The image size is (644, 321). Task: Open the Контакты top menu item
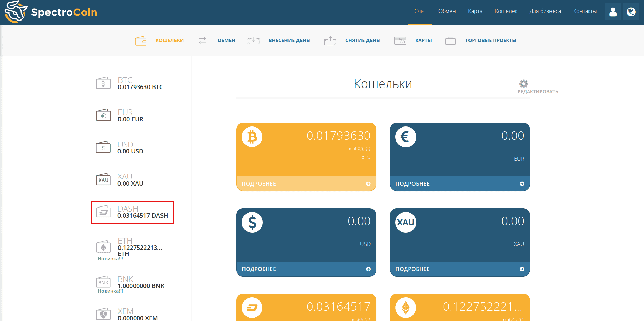[x=585, y=11]
